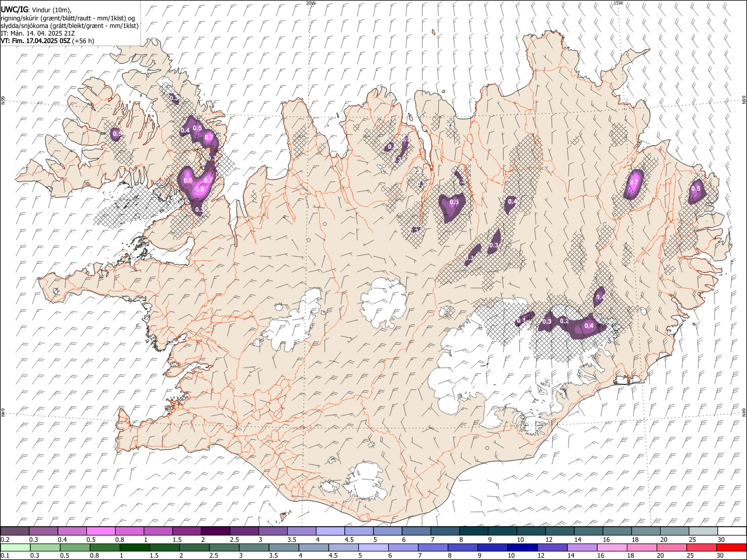
Task: Click the 1.5 magenta-purple snow legend swatch
Action: tap(187, 531)
